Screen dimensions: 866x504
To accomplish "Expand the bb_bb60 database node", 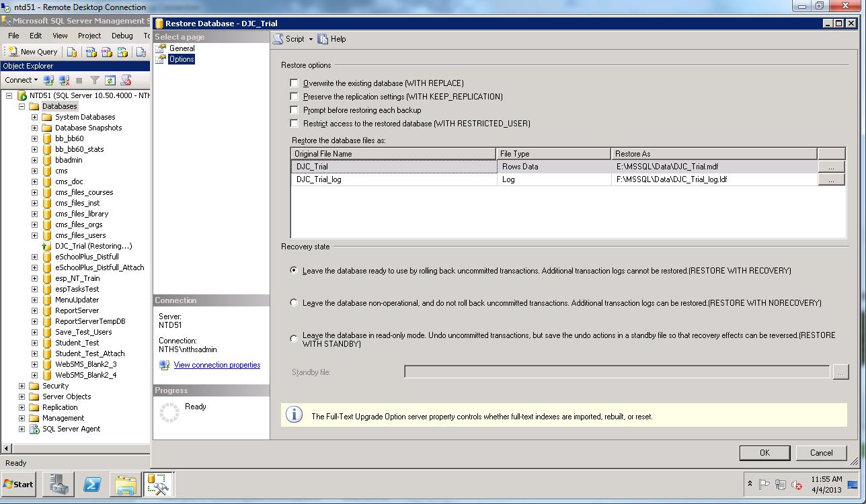I will click(34, 138).
